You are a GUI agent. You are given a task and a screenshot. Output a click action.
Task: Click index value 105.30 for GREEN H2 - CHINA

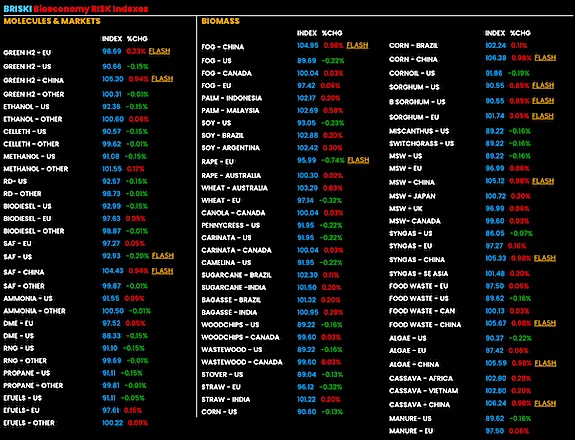(x=113, y=79)
